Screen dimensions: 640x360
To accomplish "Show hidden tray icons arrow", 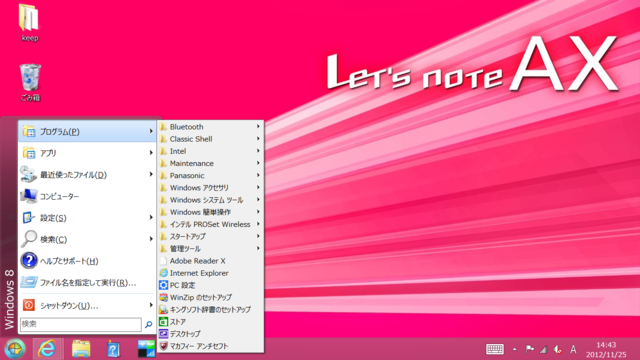I will (515, 349).
